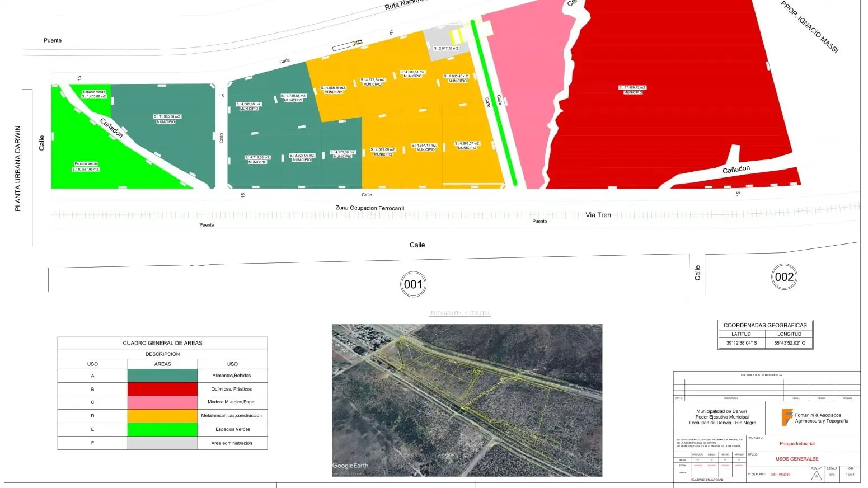Click the yellow building symbol in gray lot
This screenshot has width=868, height=488.
point(457,36)
